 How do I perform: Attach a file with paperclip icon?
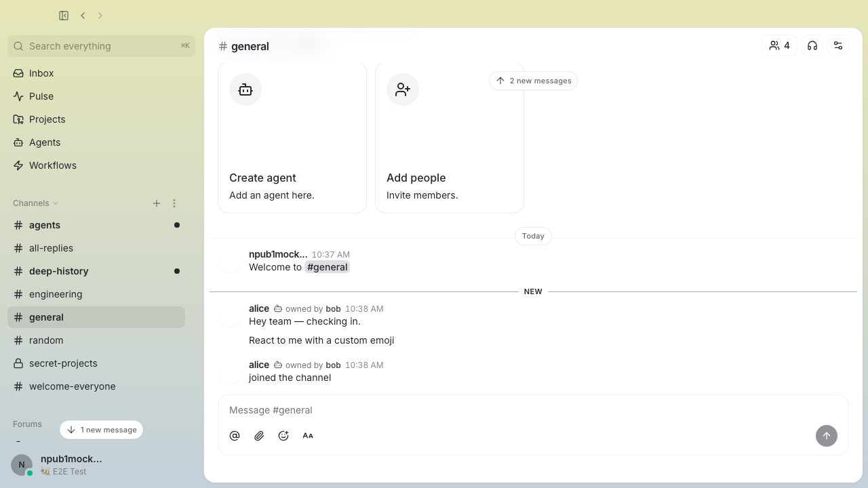click(x=259, y=436)
